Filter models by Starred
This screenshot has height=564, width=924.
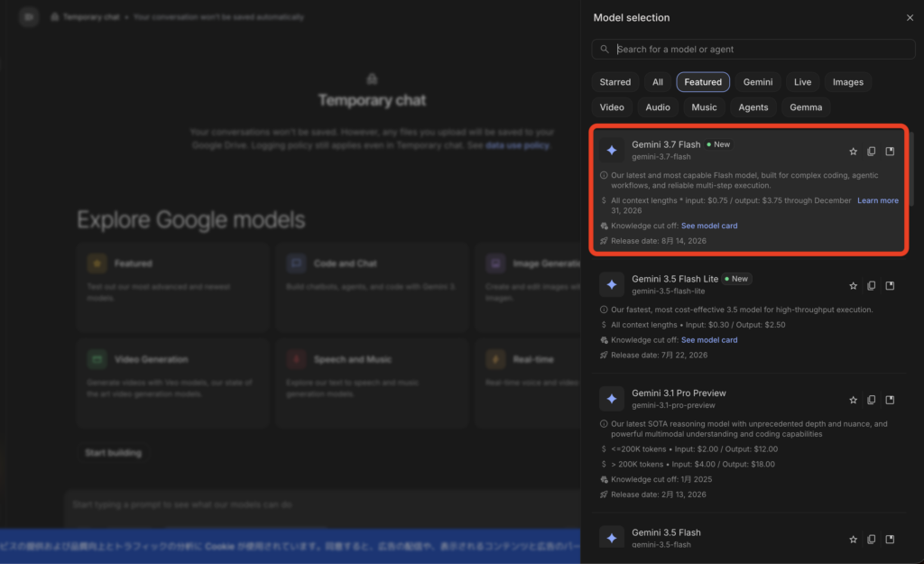[x=615, y=82]
